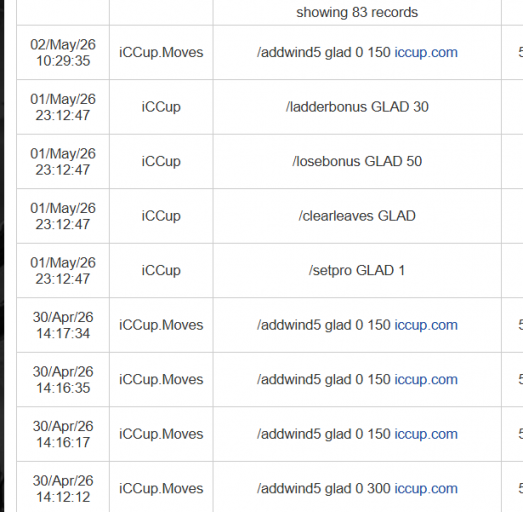Click the 30/Apr/26 14:16:17 timestamp cell
The width and height of the screenshot is (523, 512).
(63, 434)
